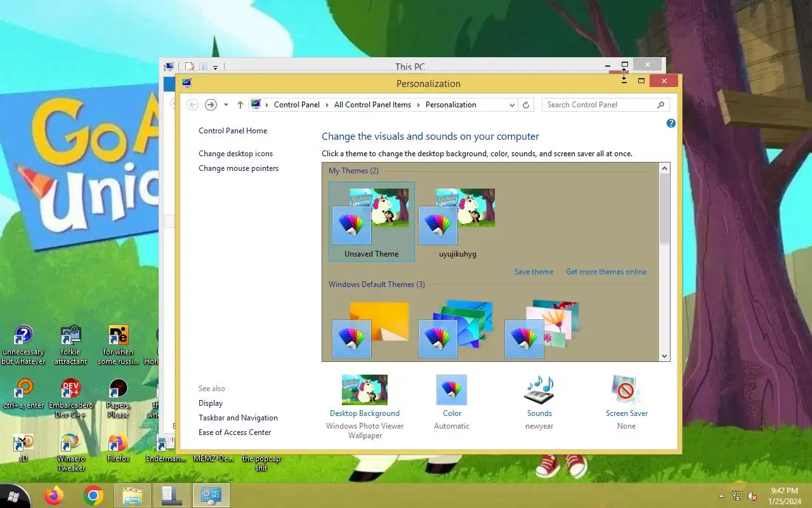Open Control Panel Home
Screen dimensions: 812x508
point(233,131)
